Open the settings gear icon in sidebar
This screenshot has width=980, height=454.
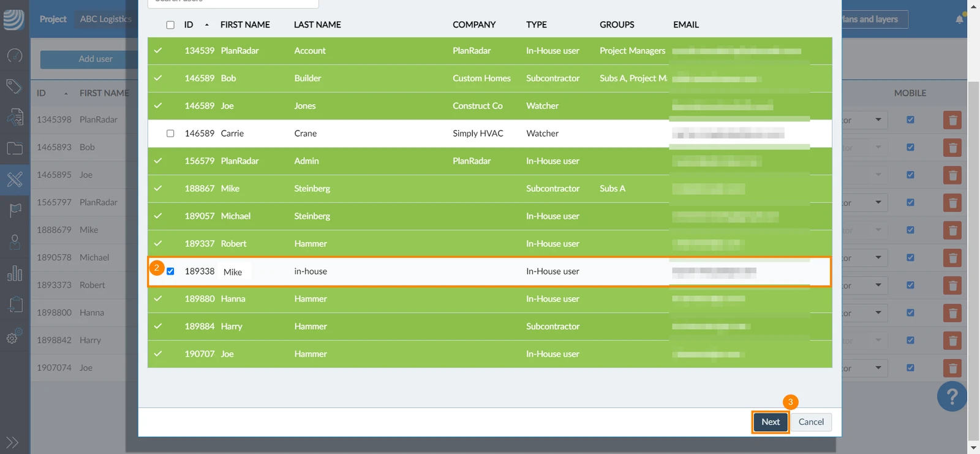point(15,336)
